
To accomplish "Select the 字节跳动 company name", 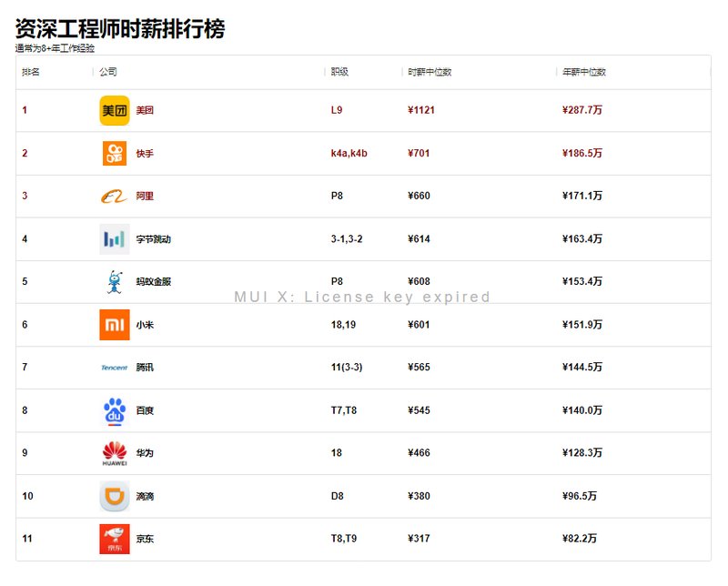I will click(153, 239).
